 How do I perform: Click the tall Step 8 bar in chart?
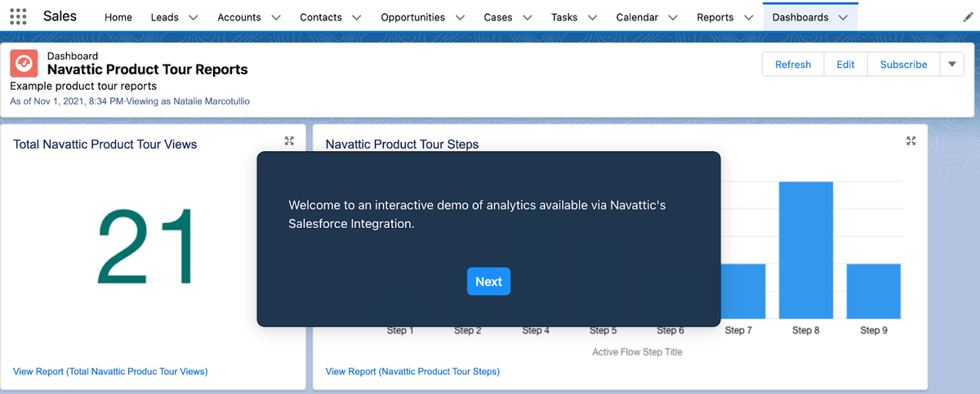[x=806, y=250]
